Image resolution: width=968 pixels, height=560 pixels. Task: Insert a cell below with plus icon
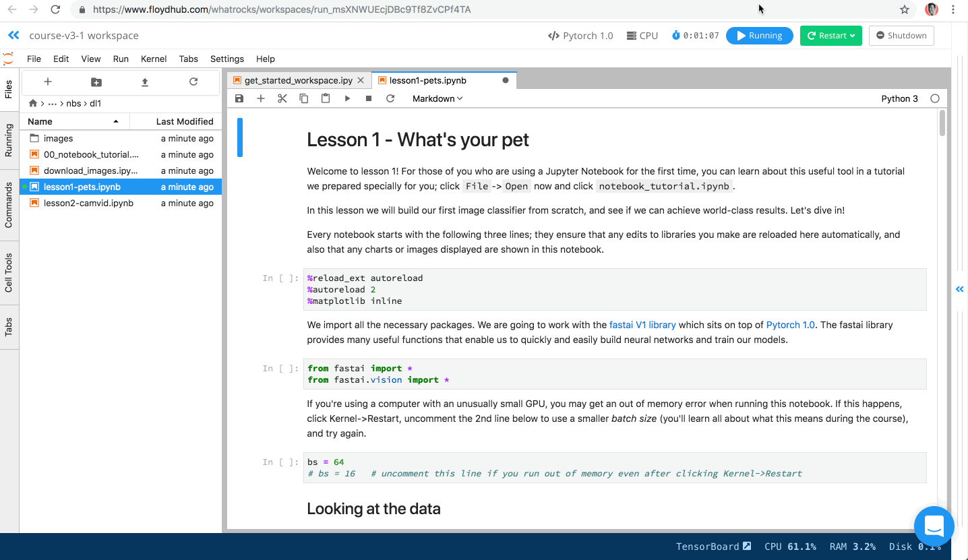[261, 98]
